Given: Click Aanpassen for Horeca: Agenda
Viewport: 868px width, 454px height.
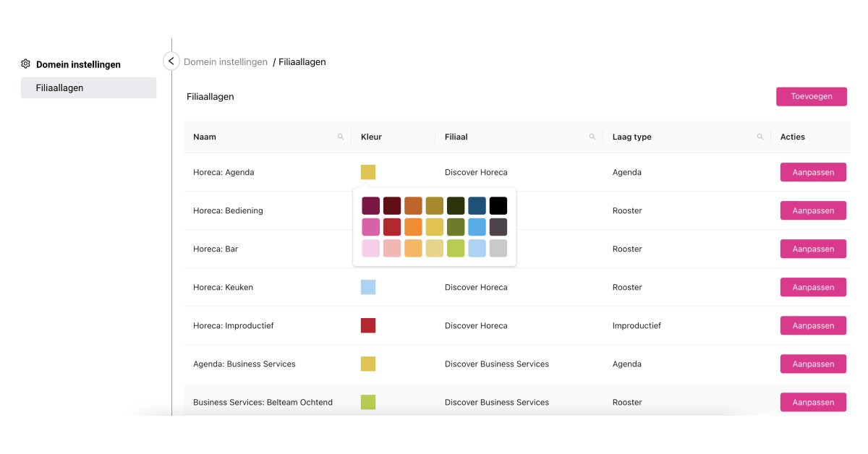Looking at the screenshot, I should 813,172.
